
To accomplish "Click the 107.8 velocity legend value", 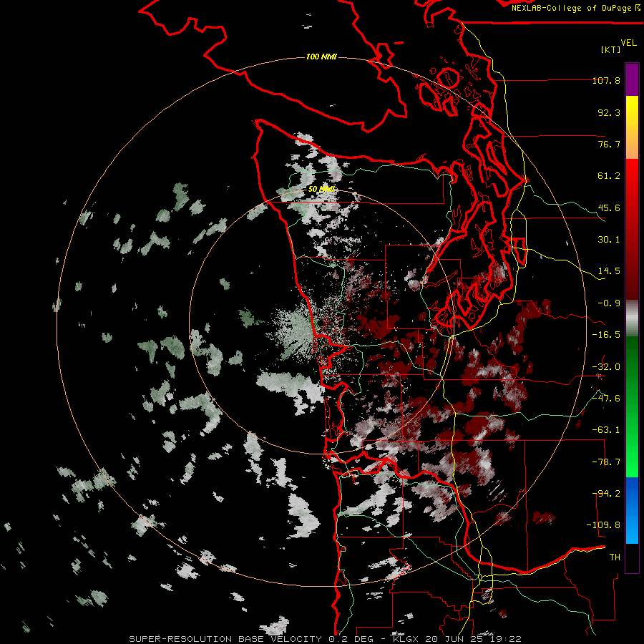I will [x=606, y=80].
